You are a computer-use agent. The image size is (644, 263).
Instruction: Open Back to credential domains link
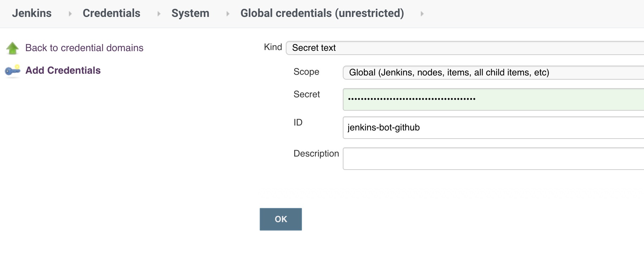[x=84, y=48]
